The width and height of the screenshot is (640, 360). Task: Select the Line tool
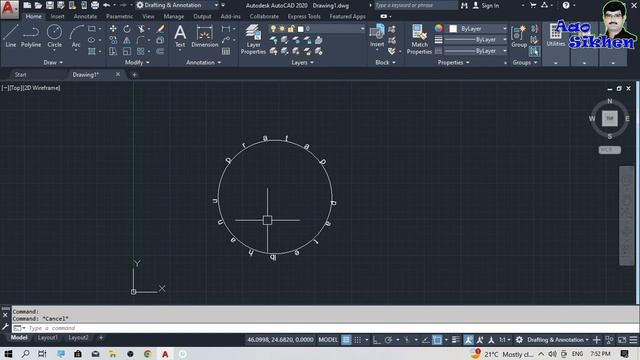[11, 36]
